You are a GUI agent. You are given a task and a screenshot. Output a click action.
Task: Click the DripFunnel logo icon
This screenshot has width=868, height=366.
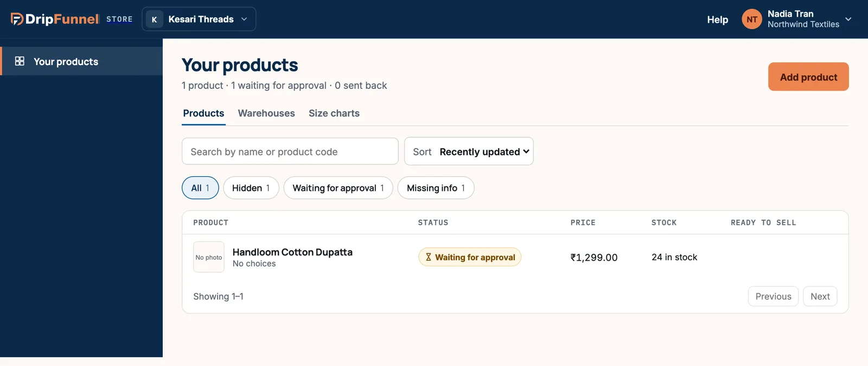coord(17,19)
